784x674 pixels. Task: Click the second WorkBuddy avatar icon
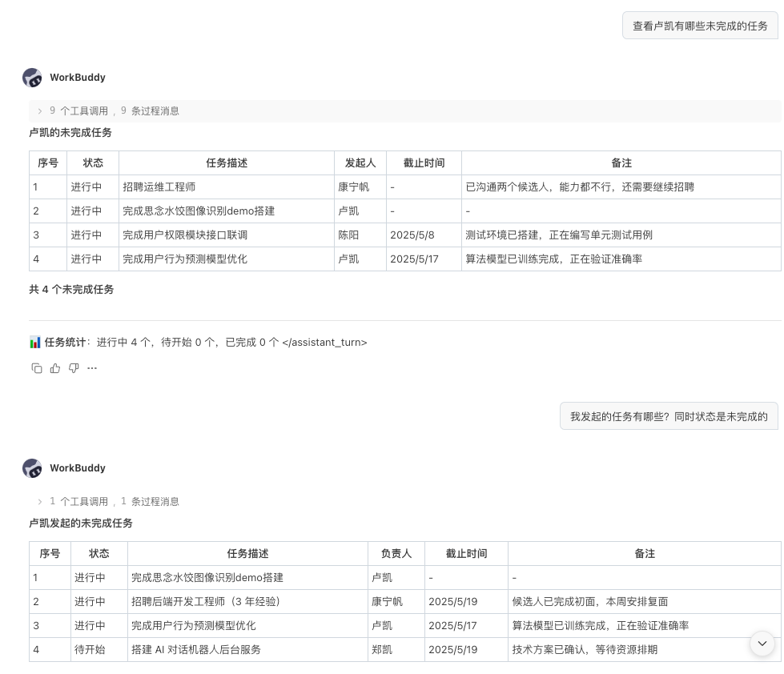[33, 468]
